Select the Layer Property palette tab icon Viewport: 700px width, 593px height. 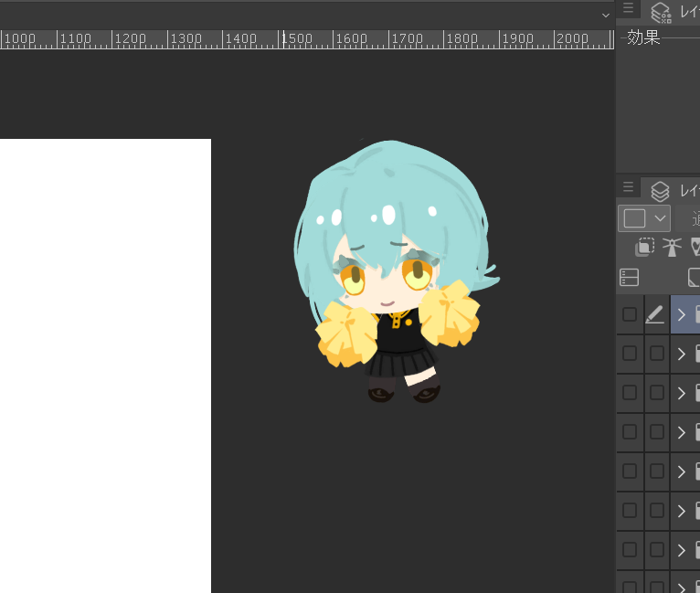(x=661, y=12)
